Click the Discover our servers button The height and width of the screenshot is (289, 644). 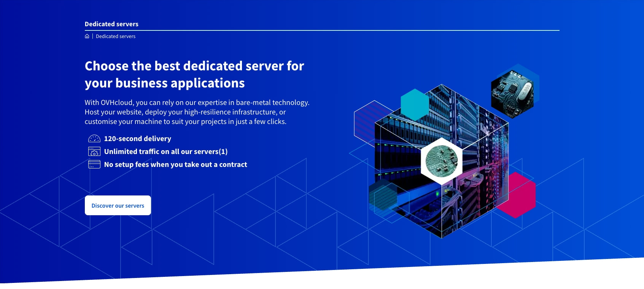click(118, 205)
